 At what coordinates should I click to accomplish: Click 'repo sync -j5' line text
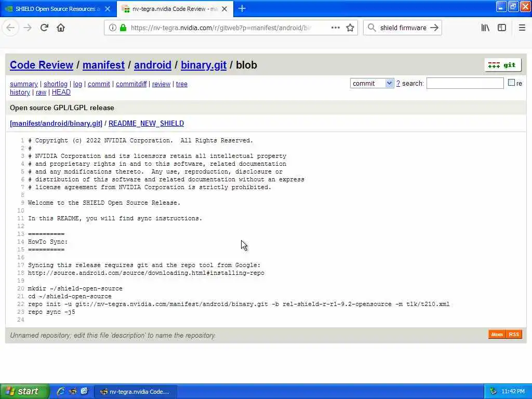pos(51,312)
